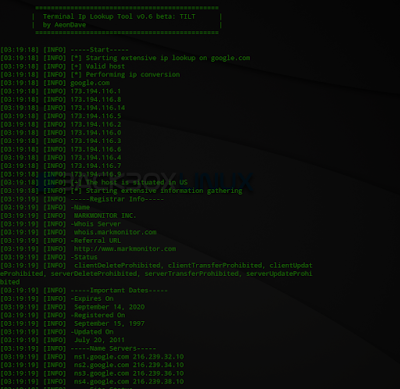Select IP address 173.194.116.14
This screenshot has width=400, height=389.
tap(98, 108)
